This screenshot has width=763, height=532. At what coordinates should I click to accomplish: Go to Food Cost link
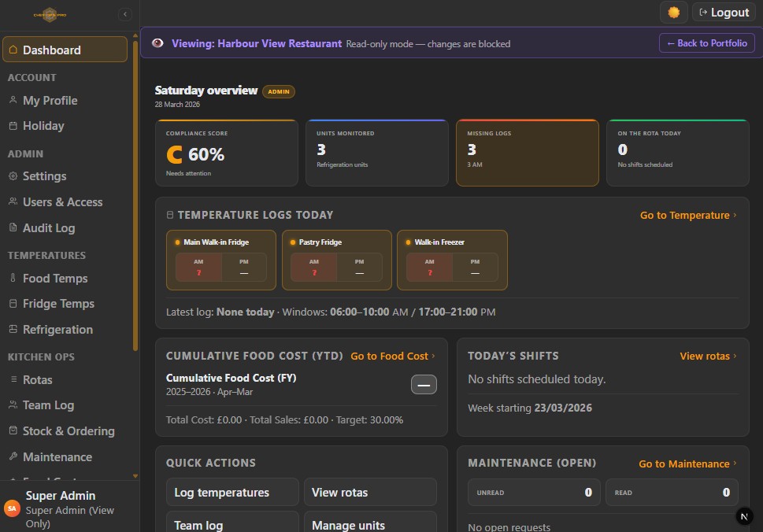pyautogui.click(x=393, y=356)
